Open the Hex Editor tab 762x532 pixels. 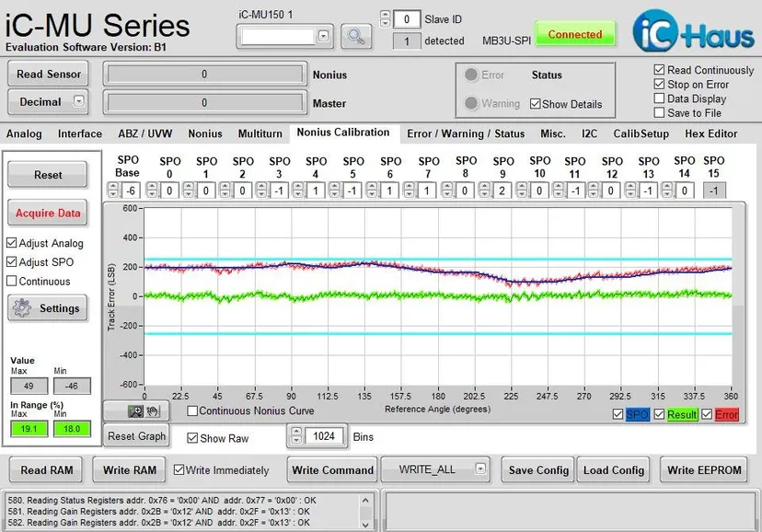[711, 133]
